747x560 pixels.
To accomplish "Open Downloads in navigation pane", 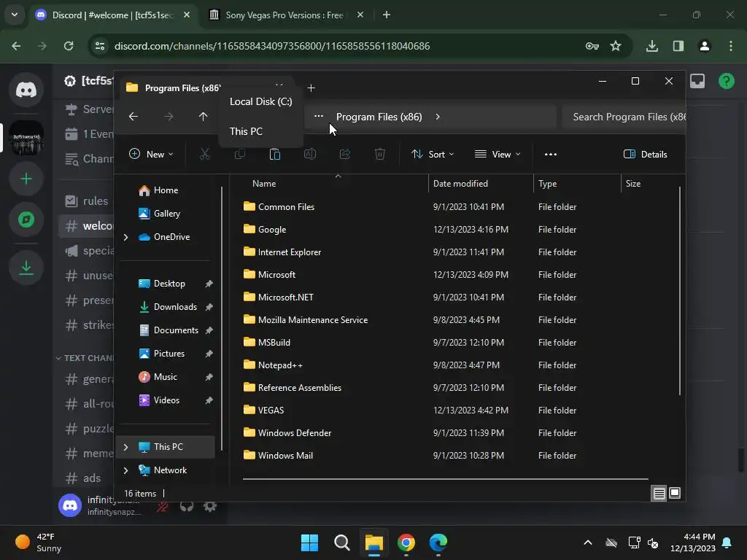I will (175, 307).
